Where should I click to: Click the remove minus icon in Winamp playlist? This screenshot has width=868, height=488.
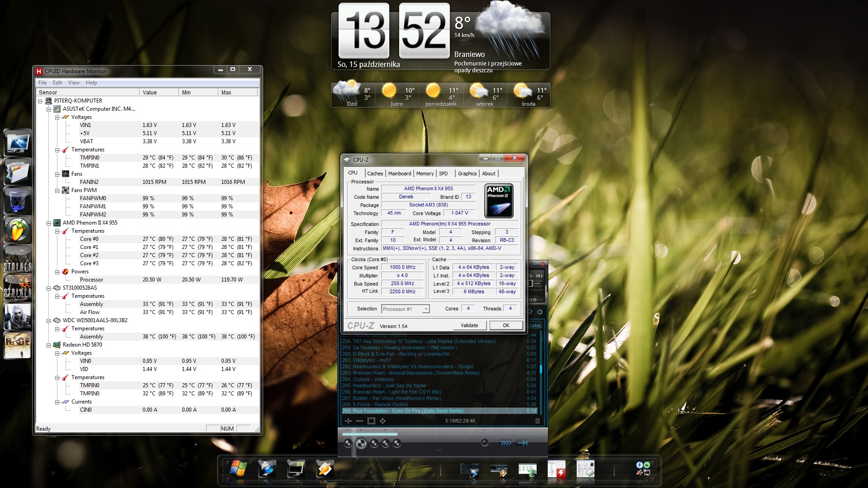click(x=359, y=421)
